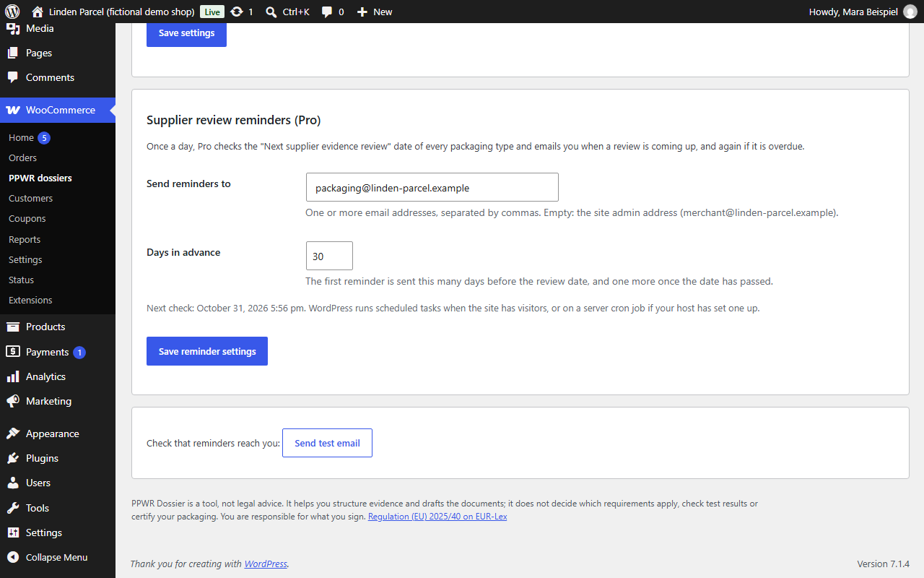Click the plus New icon in the admin bar
The image size is (924, 578).
(362, 12)
